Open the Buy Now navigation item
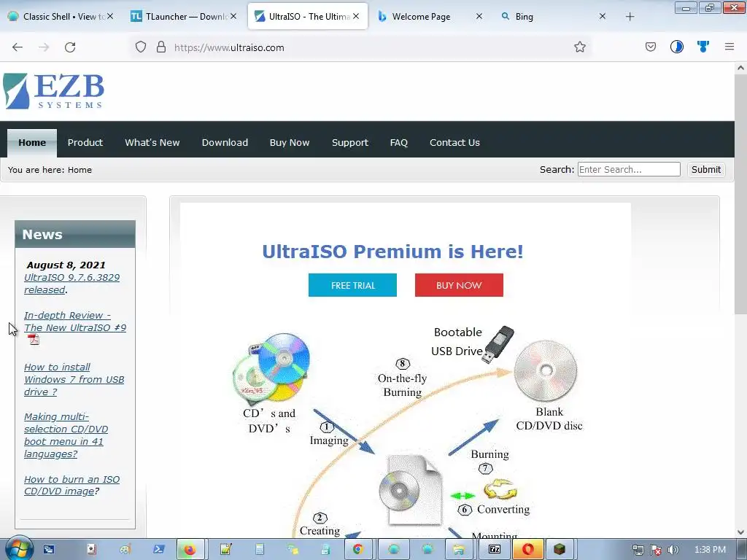The height and width of the screenshot is (560, 747). (290, 142)
